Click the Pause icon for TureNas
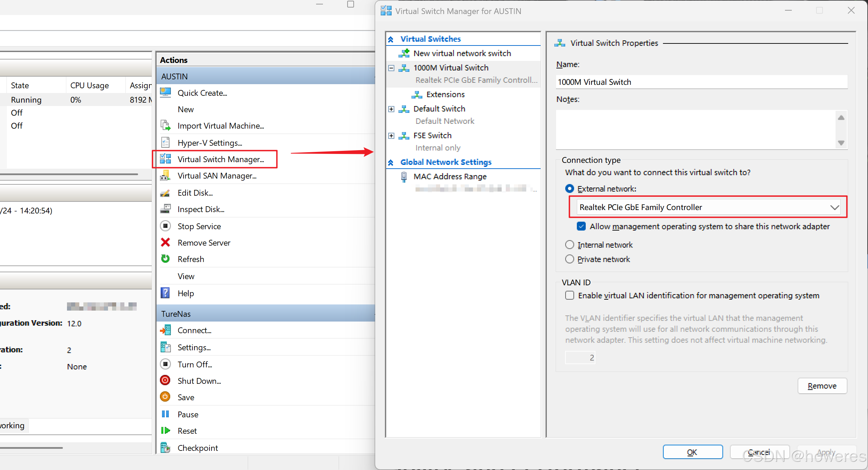The width and height of the screenshot is (868, 470). [x=165, y=414]
